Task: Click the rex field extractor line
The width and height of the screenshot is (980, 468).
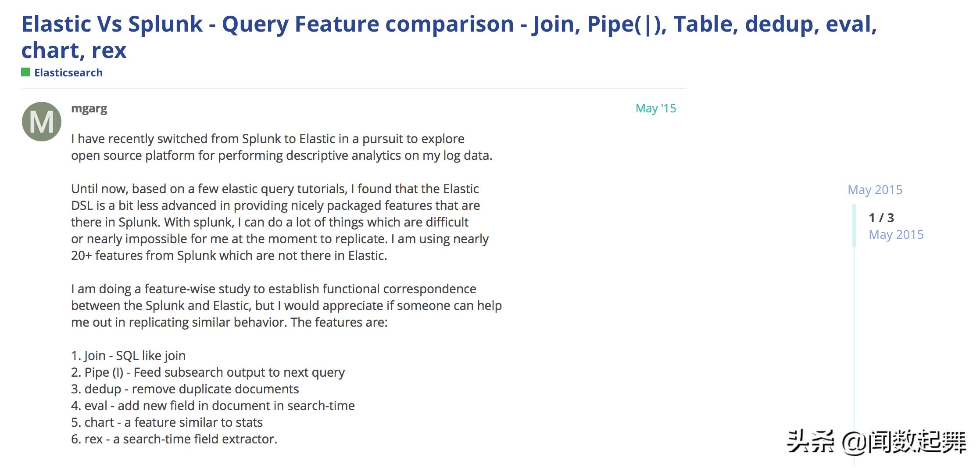Action: (174, 439)
